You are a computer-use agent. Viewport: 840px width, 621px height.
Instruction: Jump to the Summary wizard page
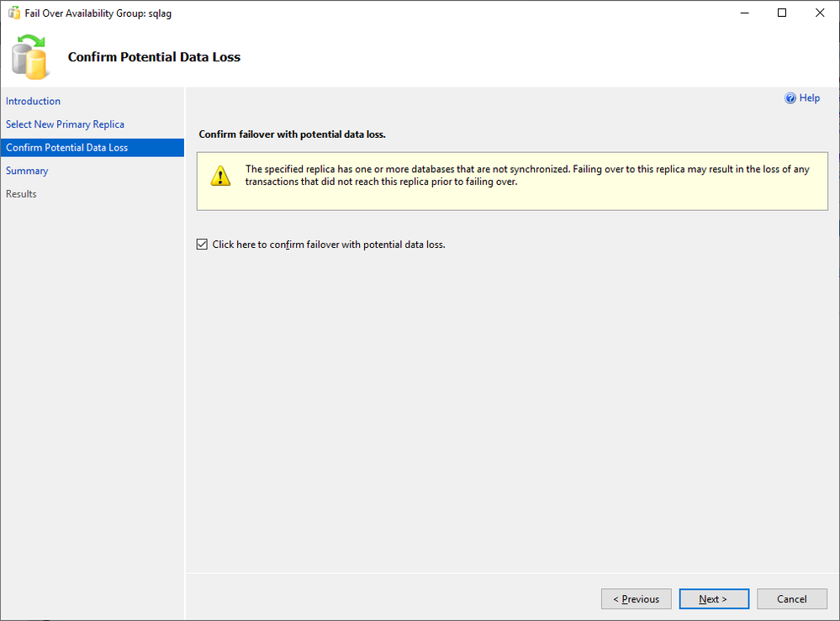pos(27,171)
